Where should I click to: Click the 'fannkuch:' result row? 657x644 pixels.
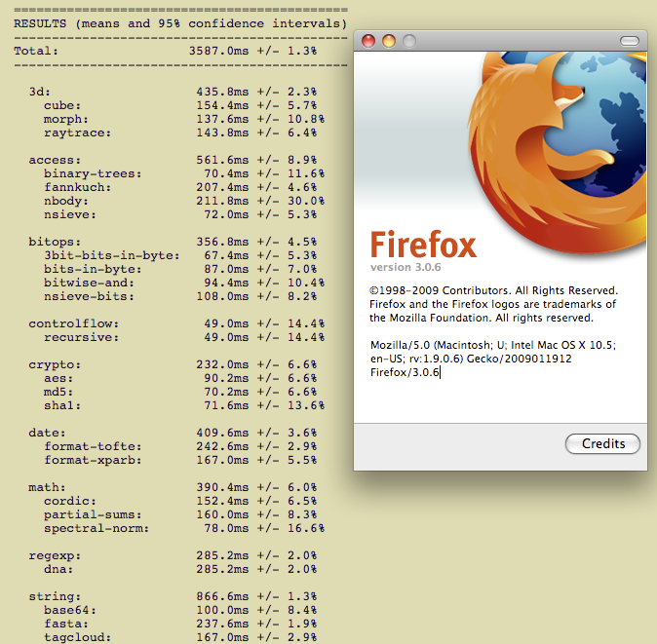[180, 187]
